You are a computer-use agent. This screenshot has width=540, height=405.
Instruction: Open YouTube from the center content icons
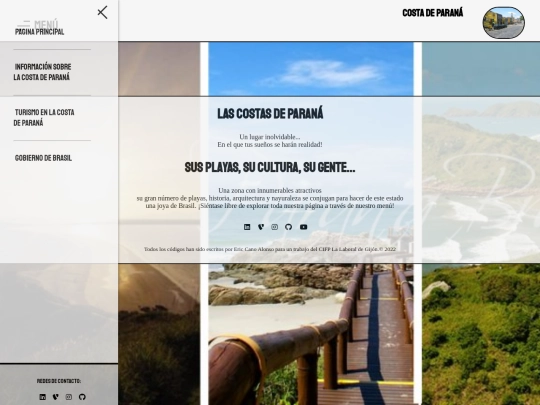click(303, 227)
